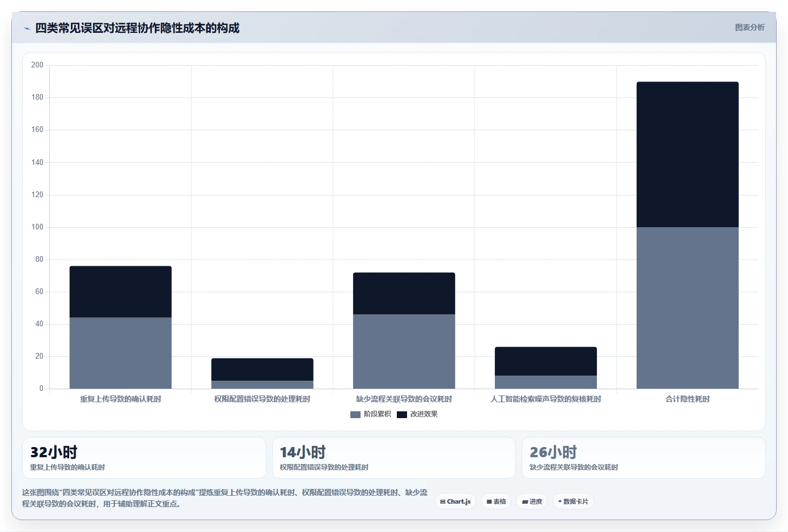The height and width of the screenshot is (532, 788).
Task: Click the x-axis label 缺少流程关联导致的会议耗时
Action: pyautogui.click(x=404, y=399)
